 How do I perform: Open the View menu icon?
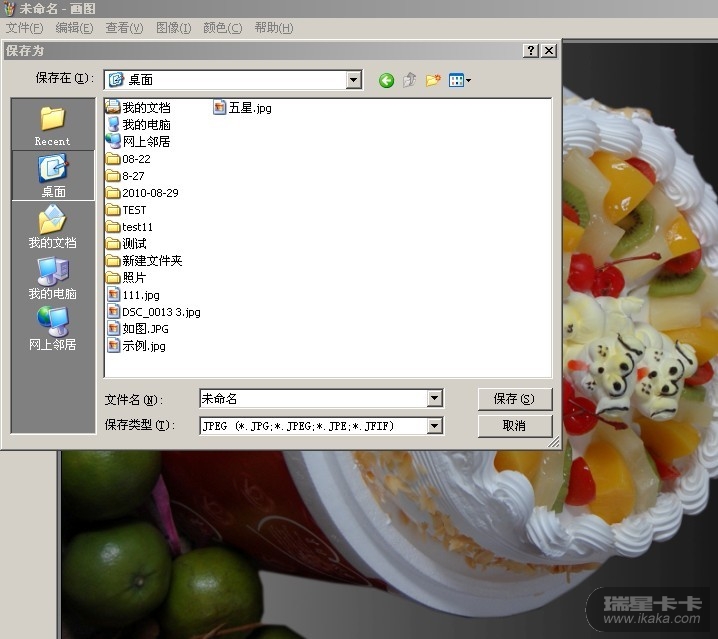tap(460, 81)
